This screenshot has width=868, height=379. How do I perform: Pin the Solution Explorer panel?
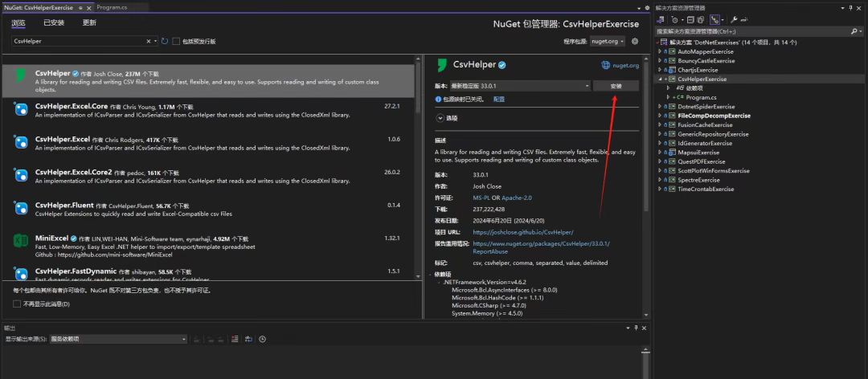(850, 8)
